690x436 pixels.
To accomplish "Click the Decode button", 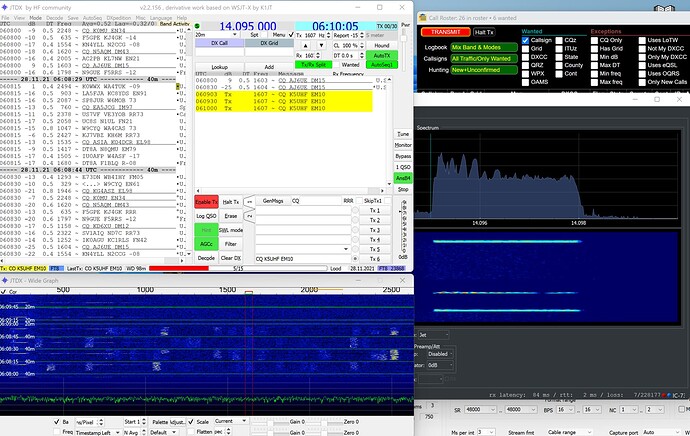I will [206, 258].
